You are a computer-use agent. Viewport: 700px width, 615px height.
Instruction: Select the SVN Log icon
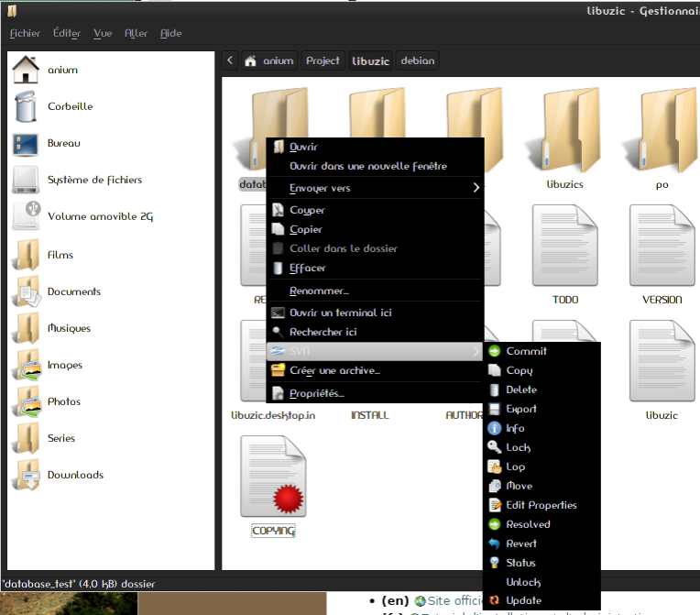click(494, 467)
